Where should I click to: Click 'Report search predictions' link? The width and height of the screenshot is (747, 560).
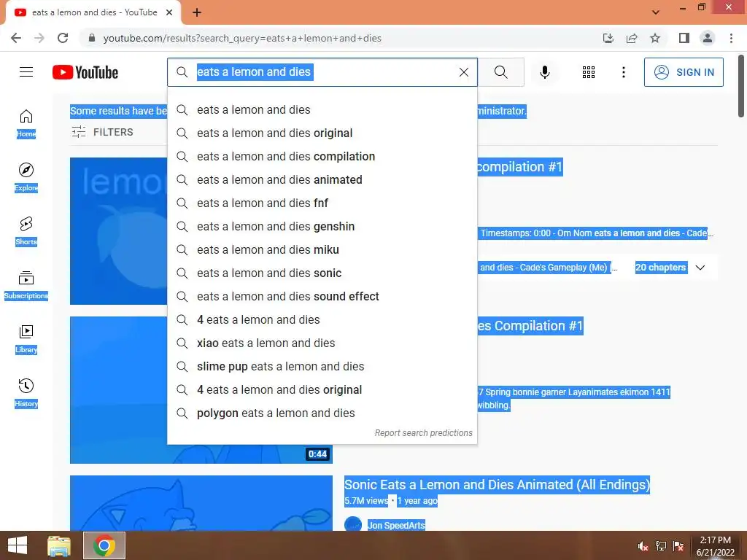click(423, 433)
